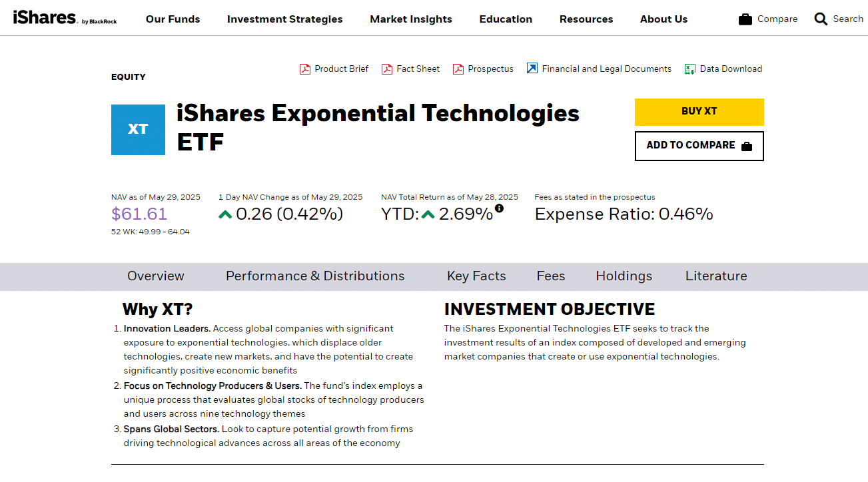This screenshot has height=482, width=868.
Task: Click the Search magnifying glass icon
Action: point(821,19)
